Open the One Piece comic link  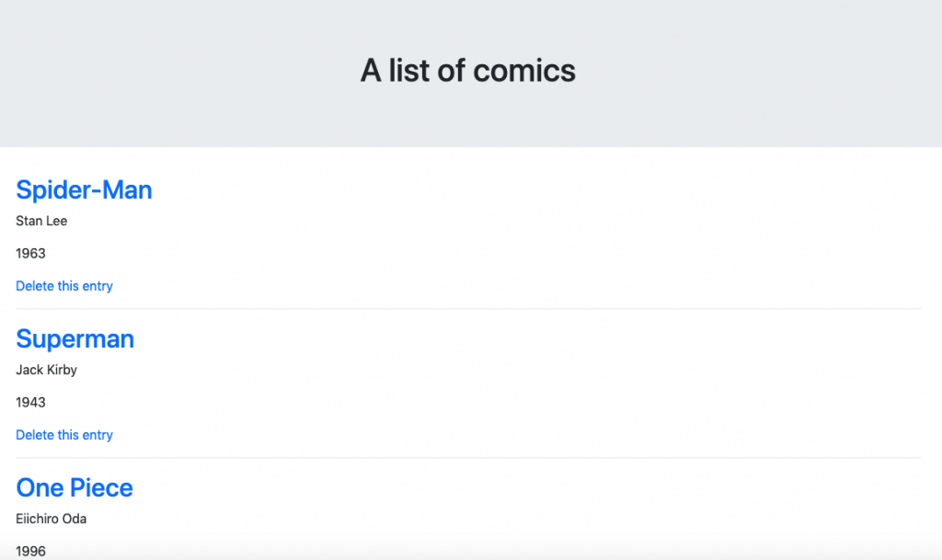pos(74,487)
